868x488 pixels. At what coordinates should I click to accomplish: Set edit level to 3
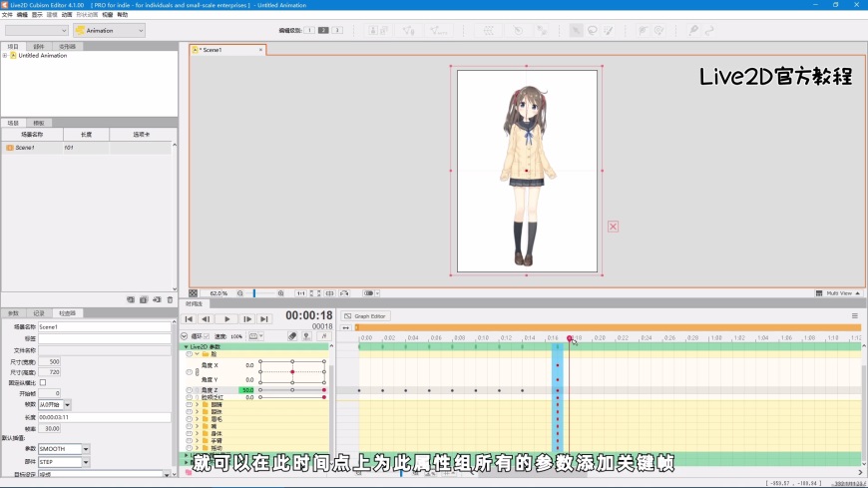336,31
